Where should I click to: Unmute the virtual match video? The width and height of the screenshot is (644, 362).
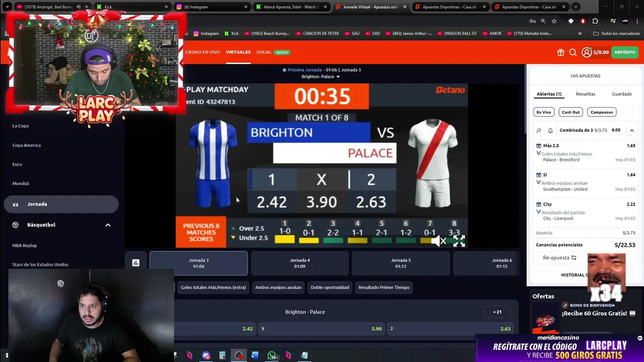click(440, 241)
